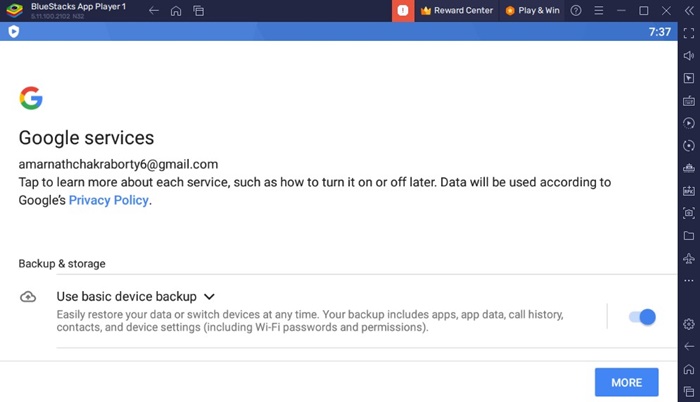Click the Backup & storage heading
This screenshot has height=402, width=700.
[62, 264]
